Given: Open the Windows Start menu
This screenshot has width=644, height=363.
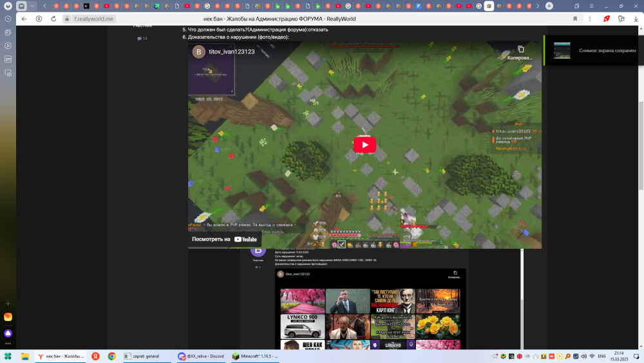Looking at the screenshot, I should click(8, 357).
